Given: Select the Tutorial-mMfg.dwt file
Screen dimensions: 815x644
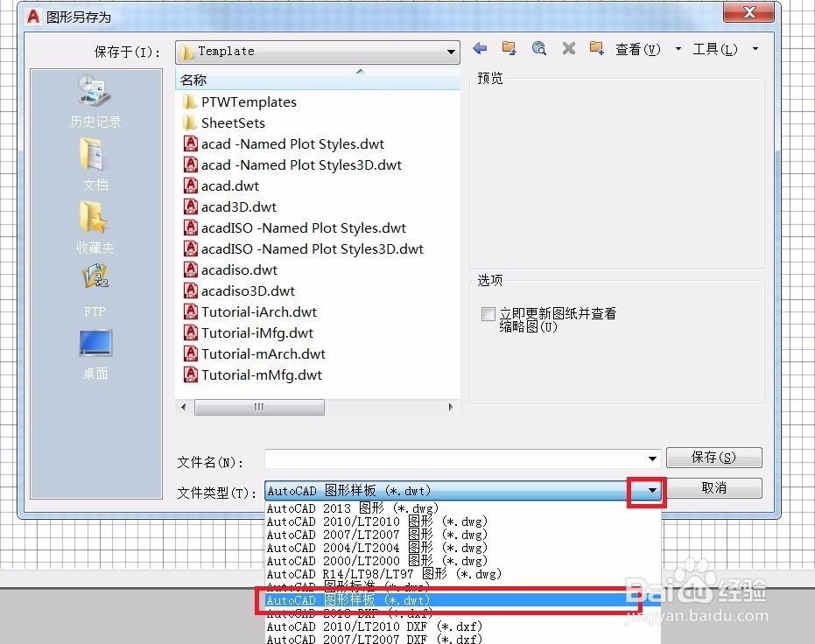Looking at the screenshot, I should (253, 375).
